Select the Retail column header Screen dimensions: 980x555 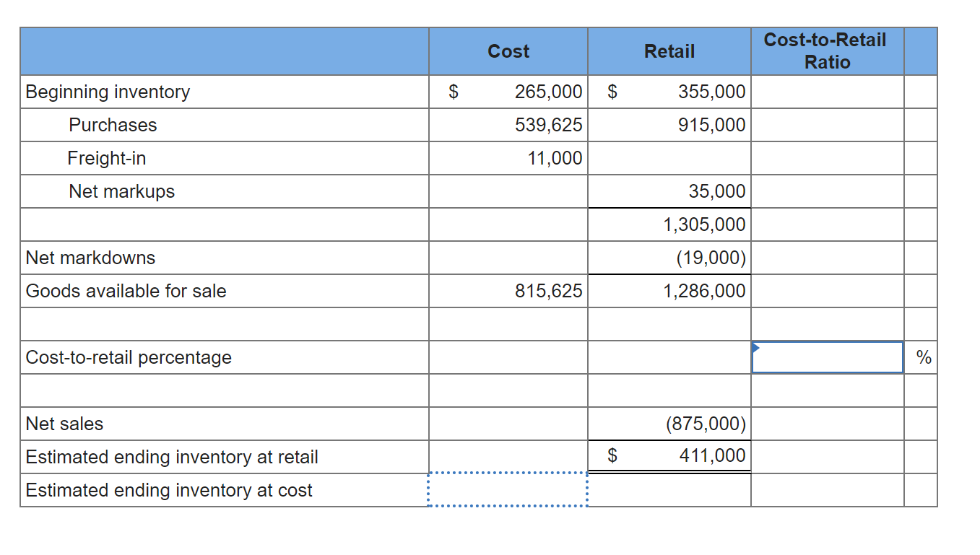click(x=669, y=51)
